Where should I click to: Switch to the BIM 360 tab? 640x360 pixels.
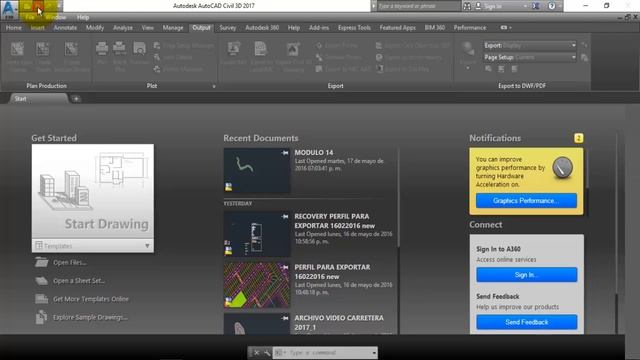[434, 28]
